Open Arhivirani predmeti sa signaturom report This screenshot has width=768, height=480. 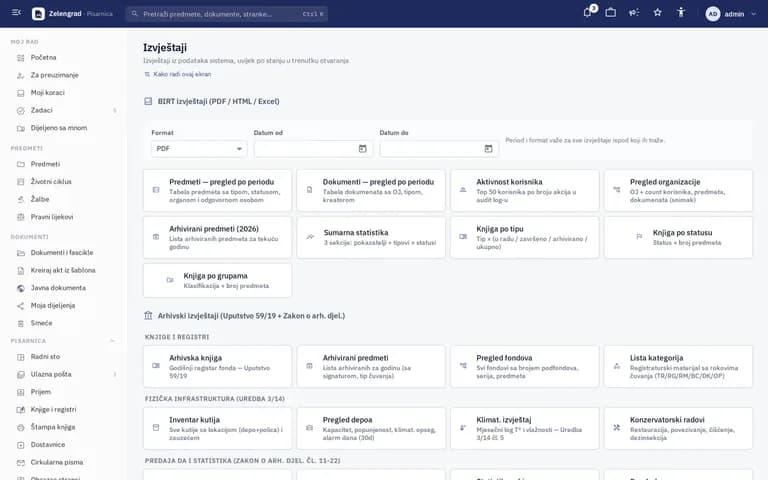[371, 367]
